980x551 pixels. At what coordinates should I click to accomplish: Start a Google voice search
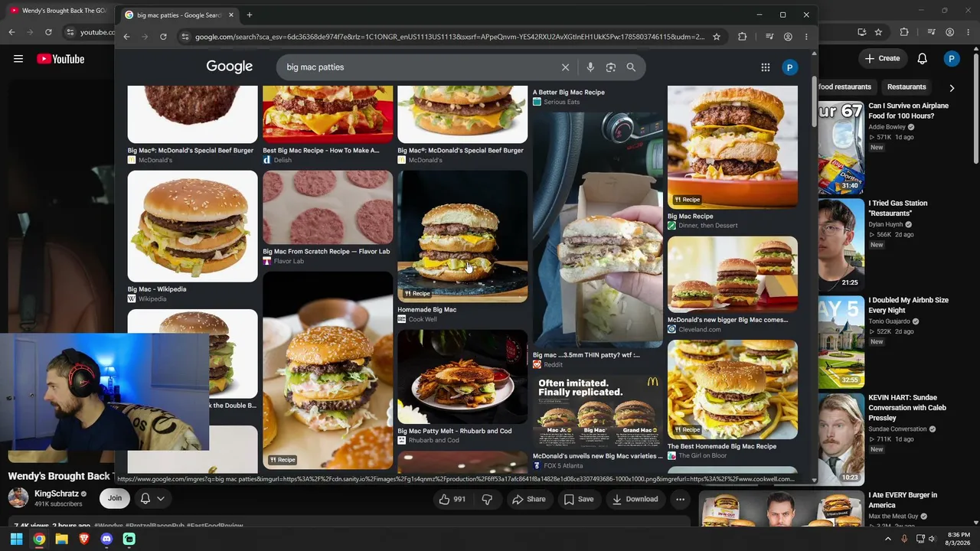[590, 67]
